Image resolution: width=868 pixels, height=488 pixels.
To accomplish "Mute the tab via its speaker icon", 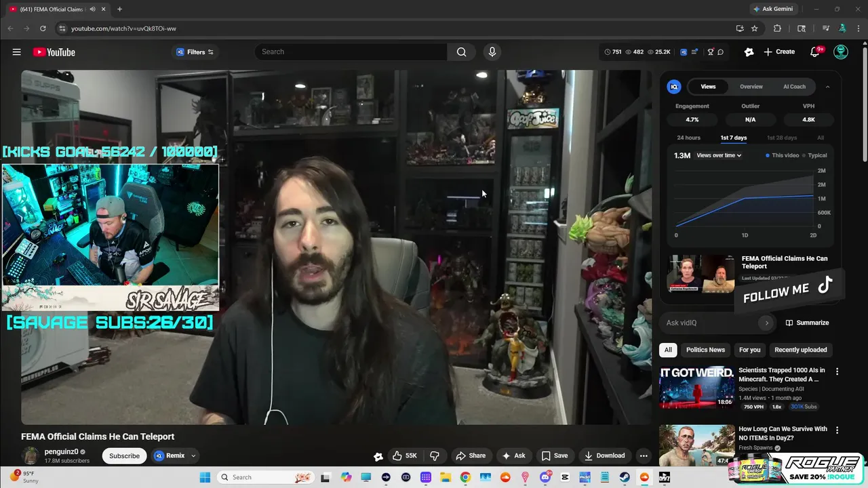I will (92, 9).
